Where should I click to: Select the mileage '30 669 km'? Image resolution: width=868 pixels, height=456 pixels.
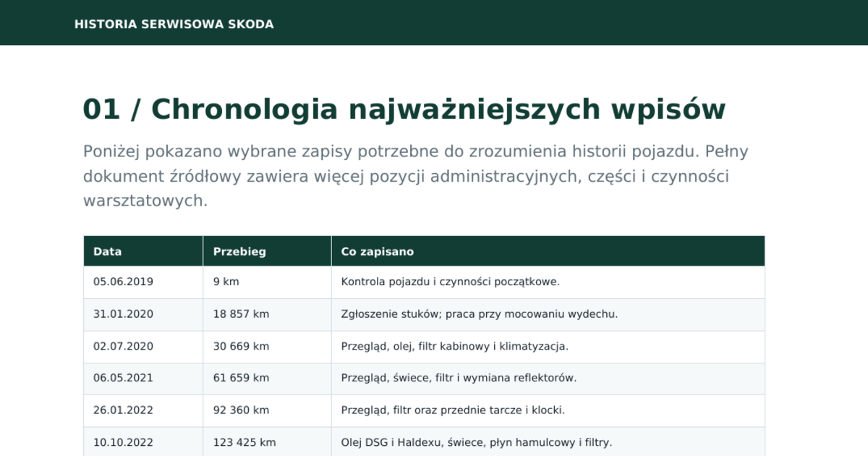coord(242,347)
